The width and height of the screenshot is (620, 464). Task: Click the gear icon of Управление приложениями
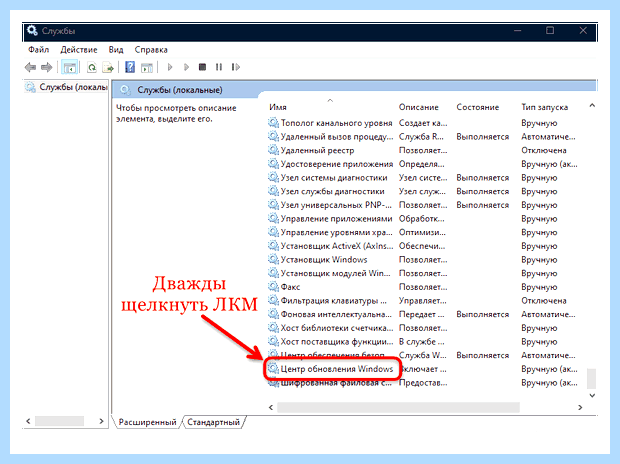[273, 218]
